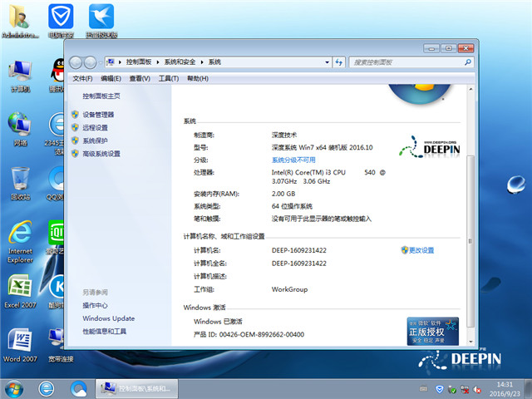
Task: Click the back navigation arrow button
Action: (76, 62)
